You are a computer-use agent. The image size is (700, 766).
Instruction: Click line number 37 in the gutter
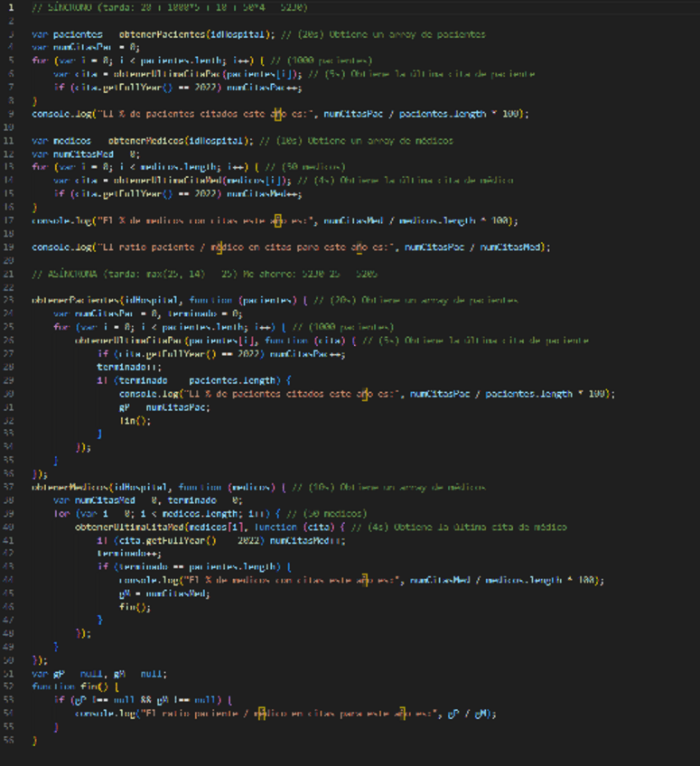coord(10,486)
